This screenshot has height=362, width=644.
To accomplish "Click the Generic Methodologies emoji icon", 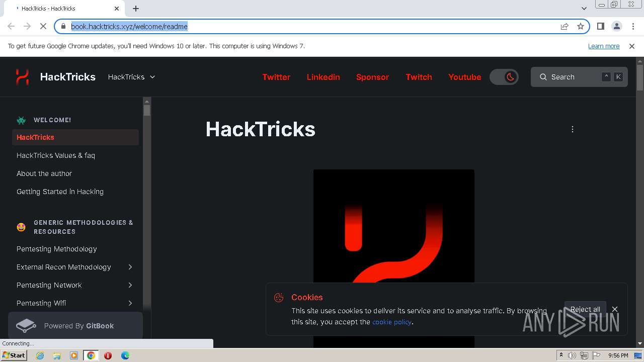I will [21, 227].
